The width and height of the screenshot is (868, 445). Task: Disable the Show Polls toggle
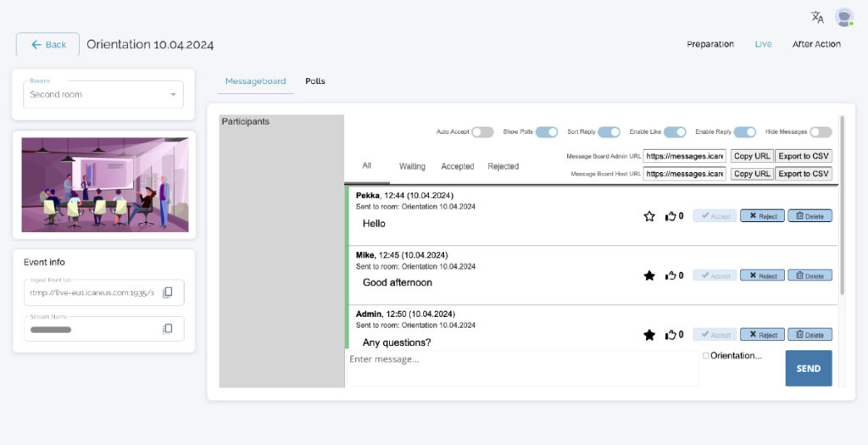[x=547, y=132]
